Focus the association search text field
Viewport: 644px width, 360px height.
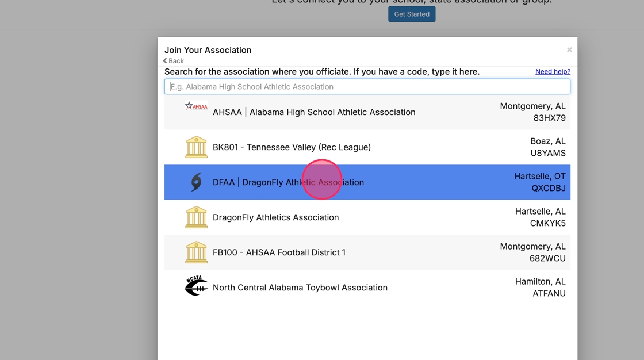point(367,87)
